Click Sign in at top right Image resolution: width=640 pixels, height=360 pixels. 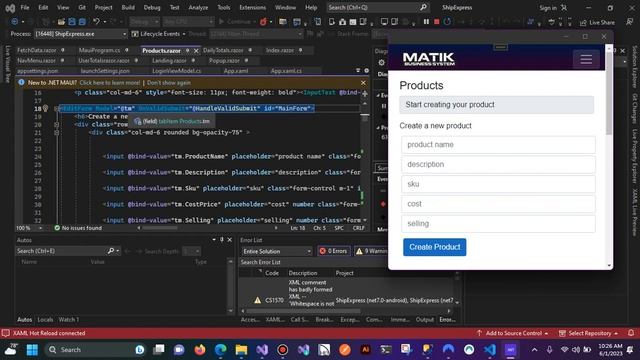(x=548, y=8)
